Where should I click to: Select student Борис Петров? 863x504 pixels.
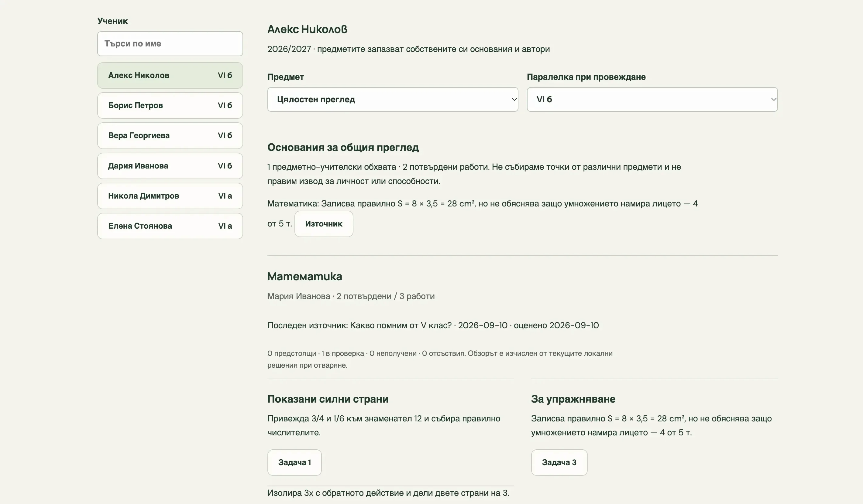click(170, 105)
